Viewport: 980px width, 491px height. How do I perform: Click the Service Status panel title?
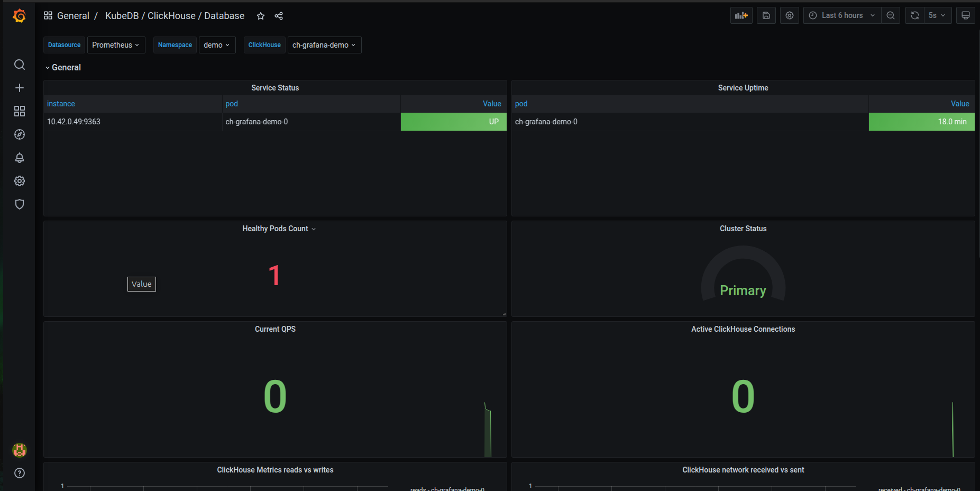pos(275,88)
